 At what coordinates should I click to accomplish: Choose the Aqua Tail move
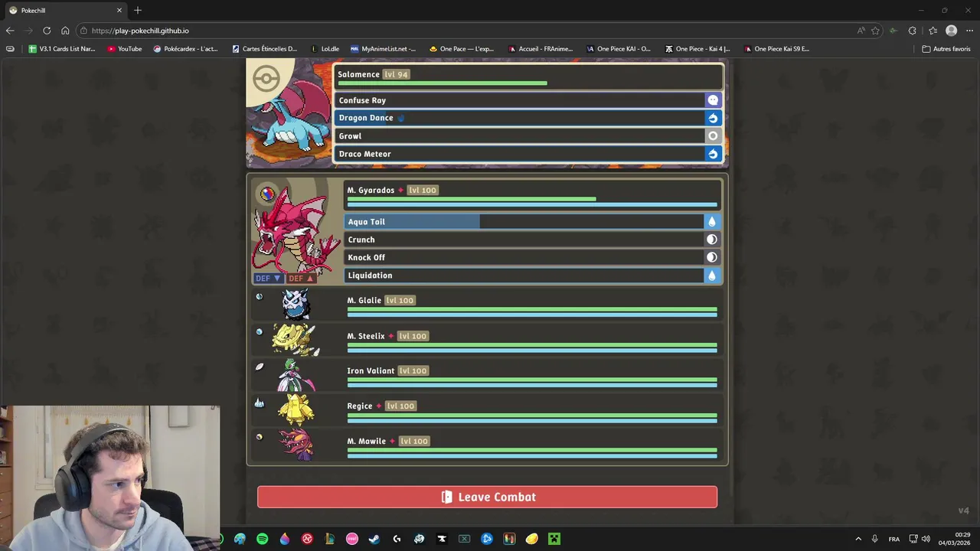coord(532,221)
